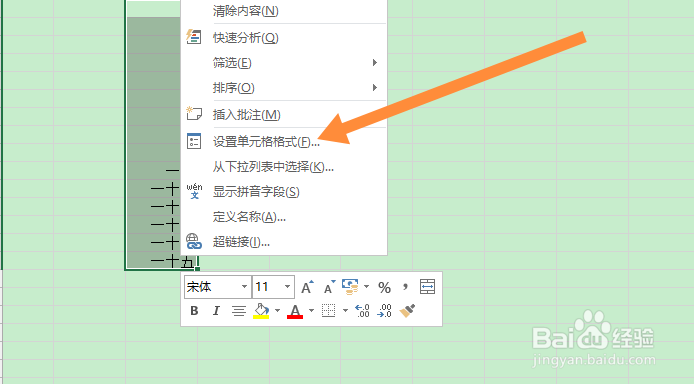Select the format painter brush
Screen dimensions: 694x384
[407, 311]
